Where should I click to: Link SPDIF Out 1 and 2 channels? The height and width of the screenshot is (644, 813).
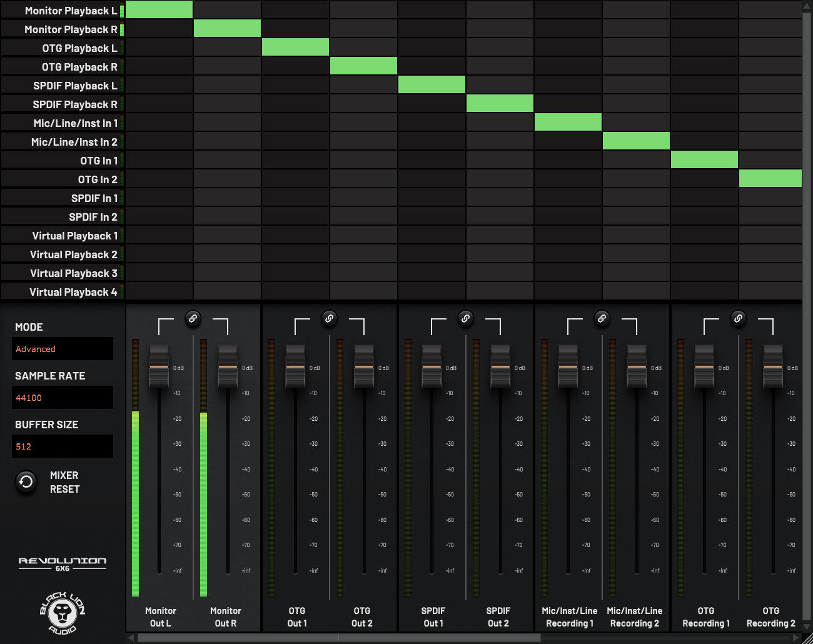coord(465,319)
